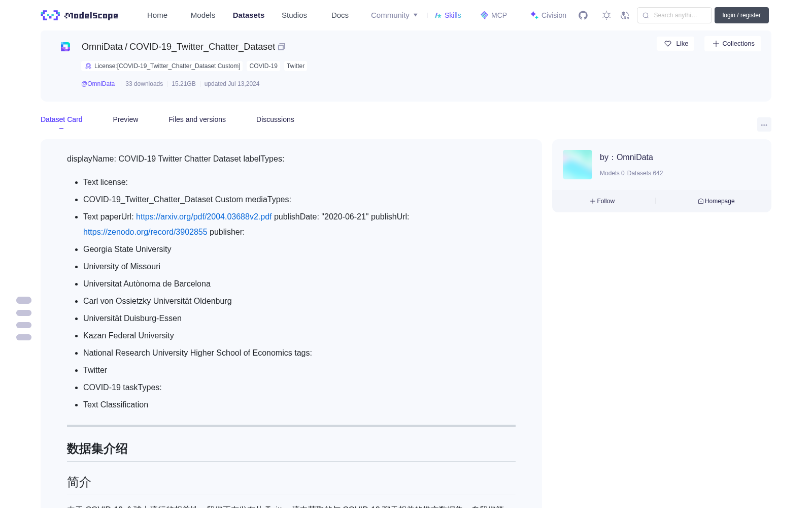Select the Dataset Card tab
Viewport: 812px width, 508px height.
coord(61,119)
